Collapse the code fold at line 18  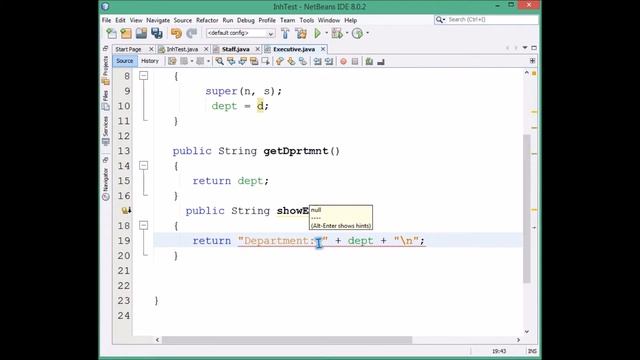coord(144,225)
